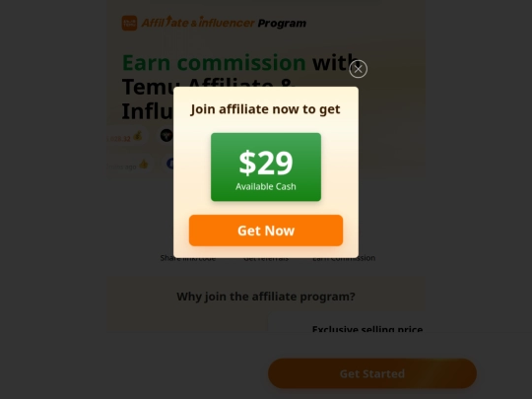Image resolution: width=532 pixels, height=399 pixels.
Task: Click the Earn Commission step label
Action: coord(344,258)
